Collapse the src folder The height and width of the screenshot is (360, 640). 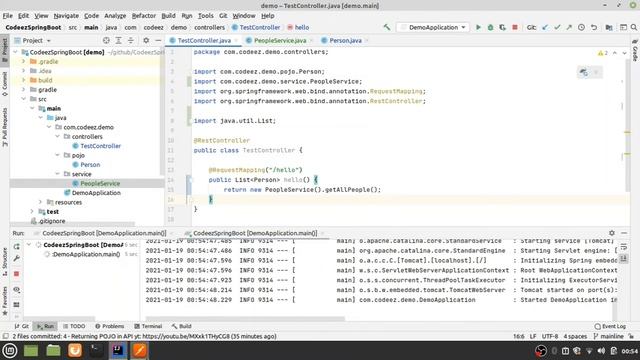[x=24, y=99]
